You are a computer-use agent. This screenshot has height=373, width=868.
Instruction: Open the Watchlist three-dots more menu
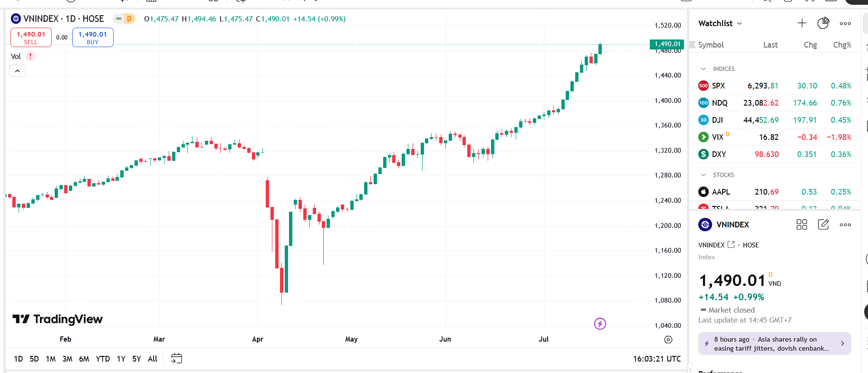point(845,23)
